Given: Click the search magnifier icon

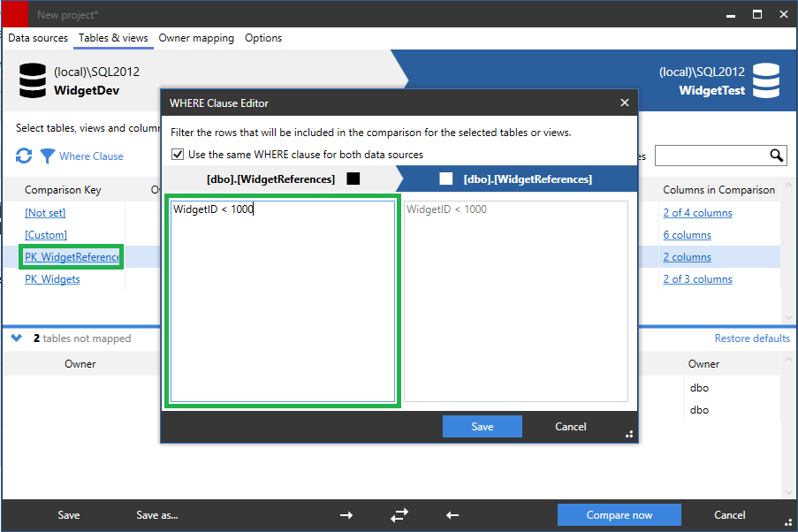Looking at the screenshot, I should [x=777, y=156].
